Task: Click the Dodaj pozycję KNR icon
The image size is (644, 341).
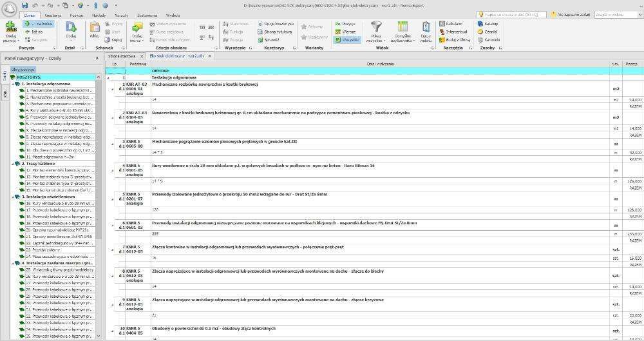Action: (11, 27)
